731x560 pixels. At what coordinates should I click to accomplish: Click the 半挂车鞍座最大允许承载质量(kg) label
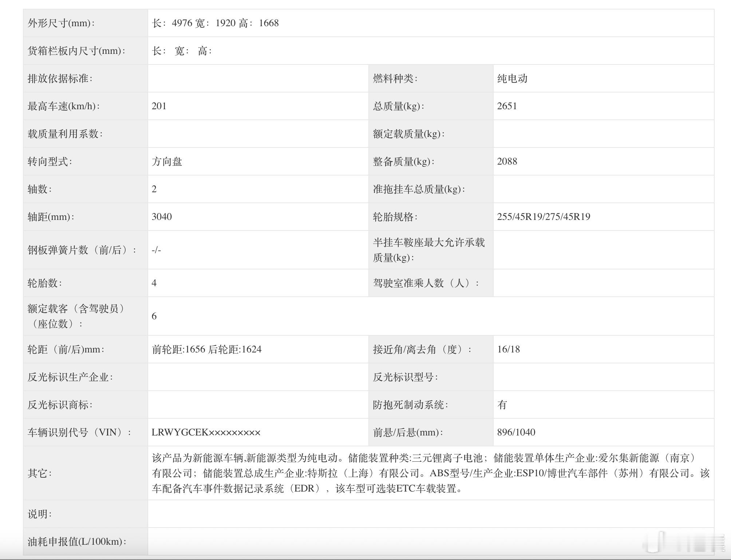(x=429, y=250)
